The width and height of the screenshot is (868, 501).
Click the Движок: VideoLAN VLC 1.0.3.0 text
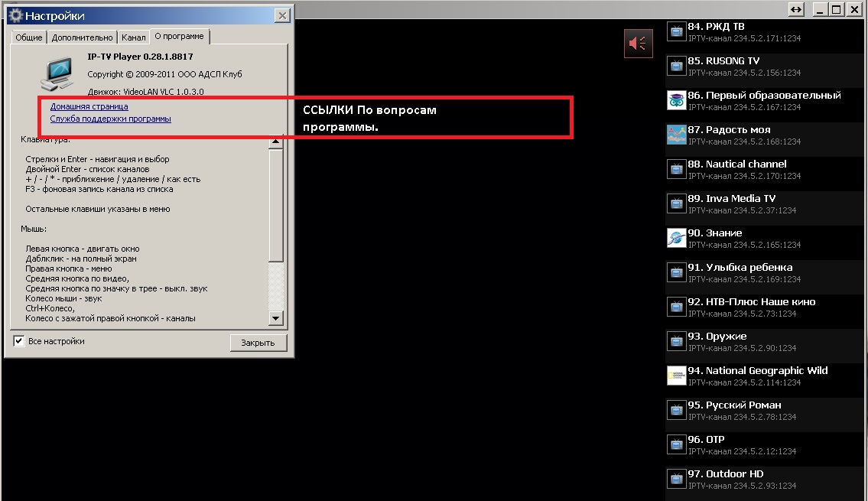click(145, 92)
